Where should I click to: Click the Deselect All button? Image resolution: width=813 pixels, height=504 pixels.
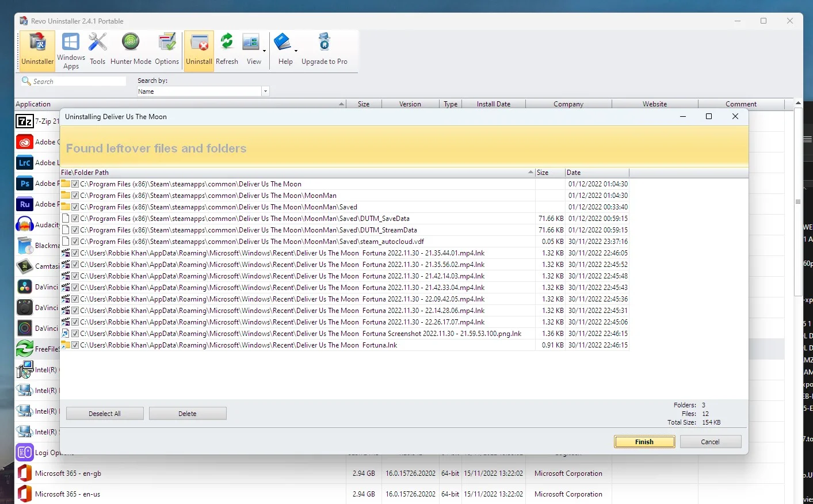tap(105, 414)
